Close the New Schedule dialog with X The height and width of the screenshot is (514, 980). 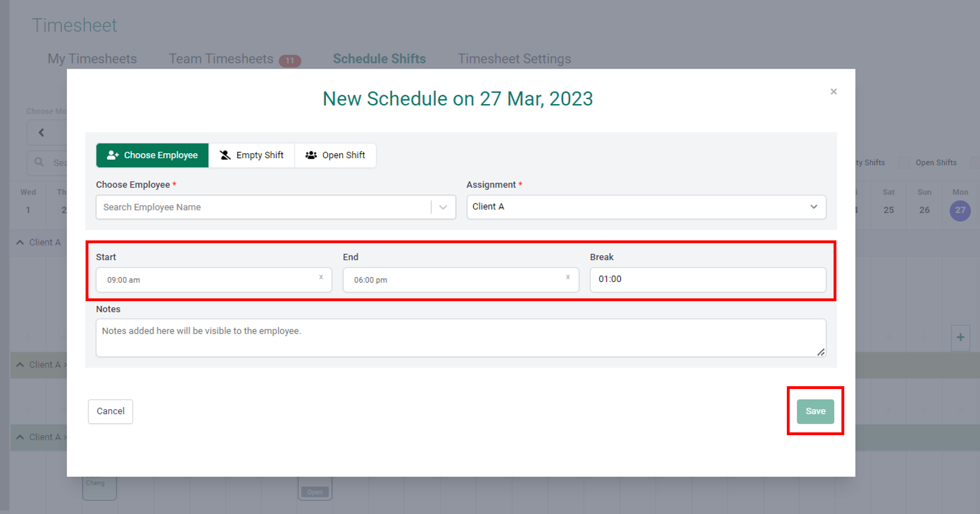(x=834, y=91)
